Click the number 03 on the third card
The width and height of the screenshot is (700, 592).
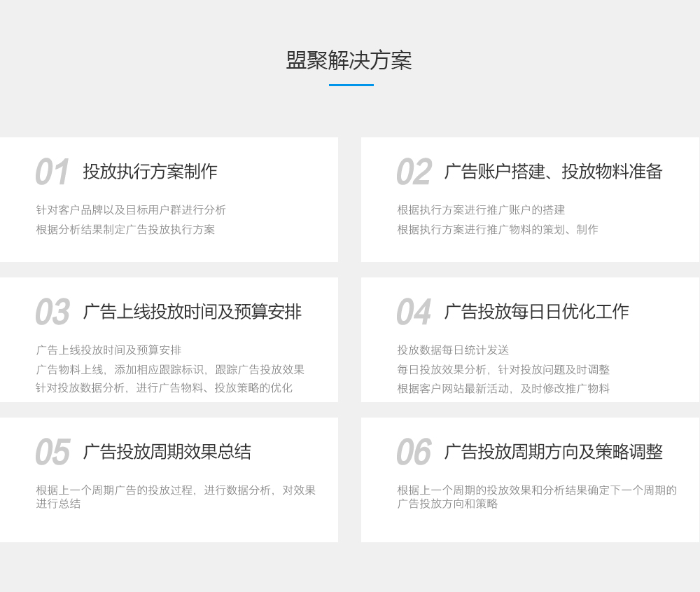pos(52,312)
